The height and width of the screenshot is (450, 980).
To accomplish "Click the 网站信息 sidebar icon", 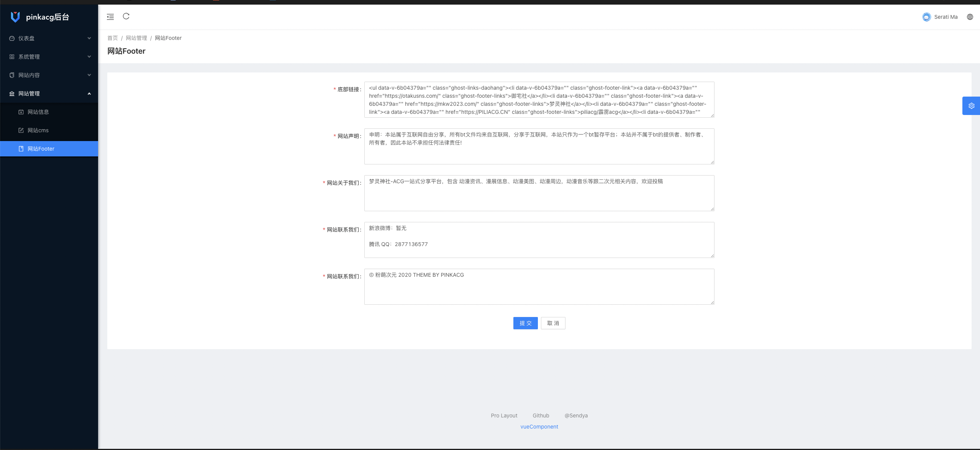I will [21, 112].
